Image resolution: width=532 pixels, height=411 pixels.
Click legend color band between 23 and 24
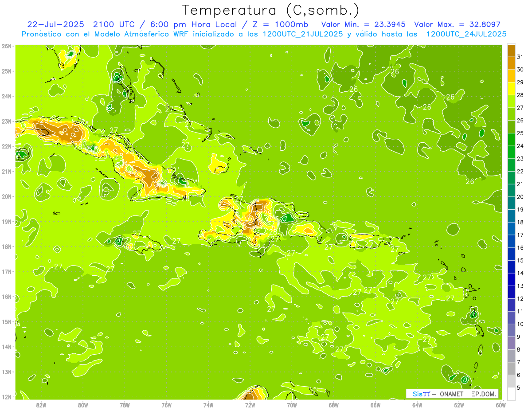[511, 152]
